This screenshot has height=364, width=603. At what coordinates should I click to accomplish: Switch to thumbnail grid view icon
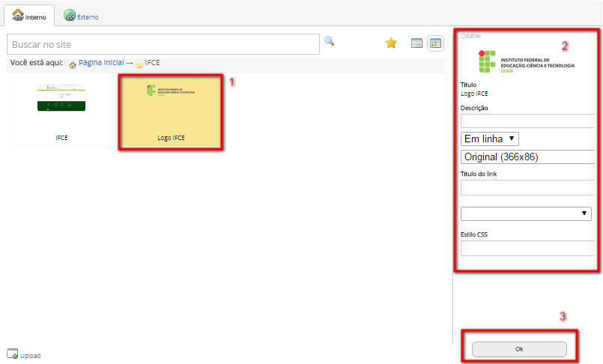click(x=435, y=43)
